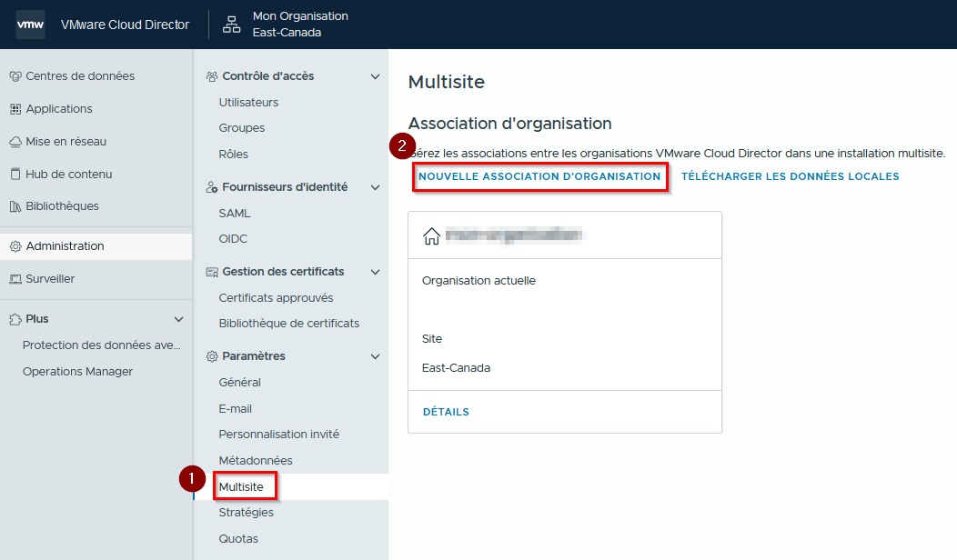
Task: Click the Gestion des certificats icon
Action: coord(212,272)
